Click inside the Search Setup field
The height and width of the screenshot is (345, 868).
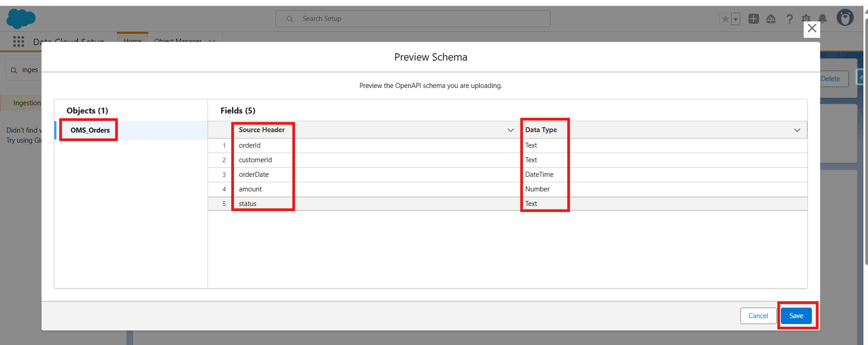(413, 19)
